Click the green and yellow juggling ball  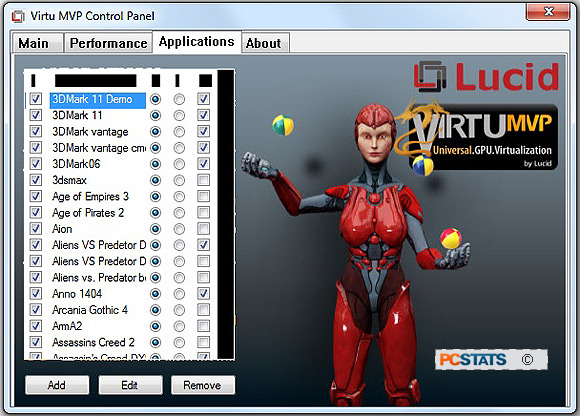[283, 125]
